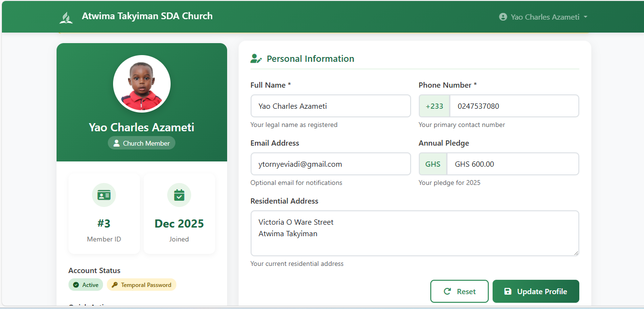Click the person icon on Church Member badge

(x=117, y=143)
